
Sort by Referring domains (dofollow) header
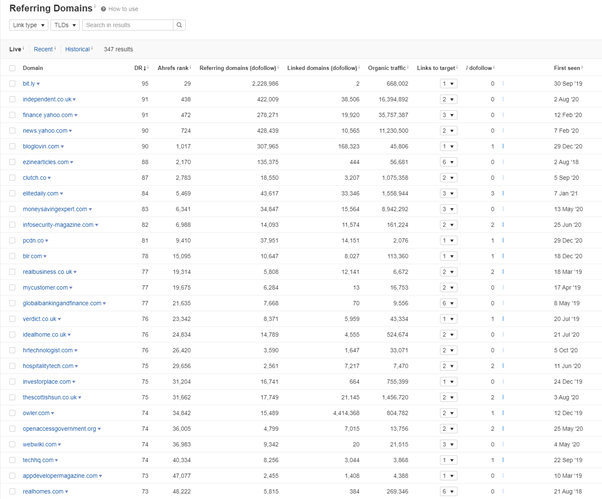tap(238, 68)
